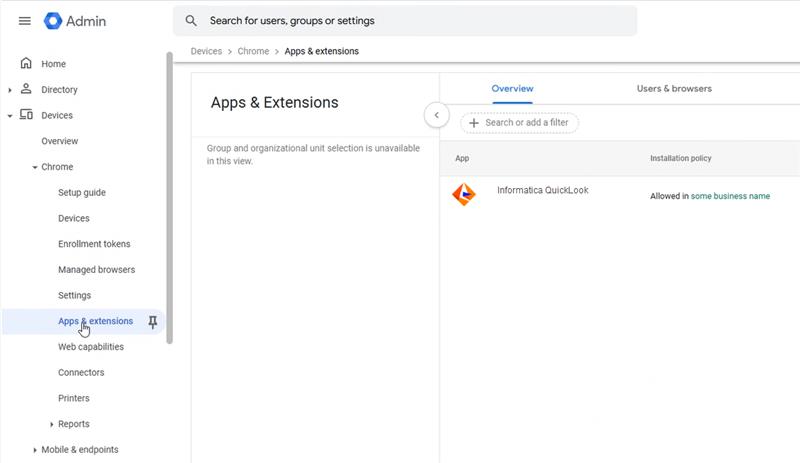Click the plus icon for filter
This screenshot has width=800, height=463.
473,123
